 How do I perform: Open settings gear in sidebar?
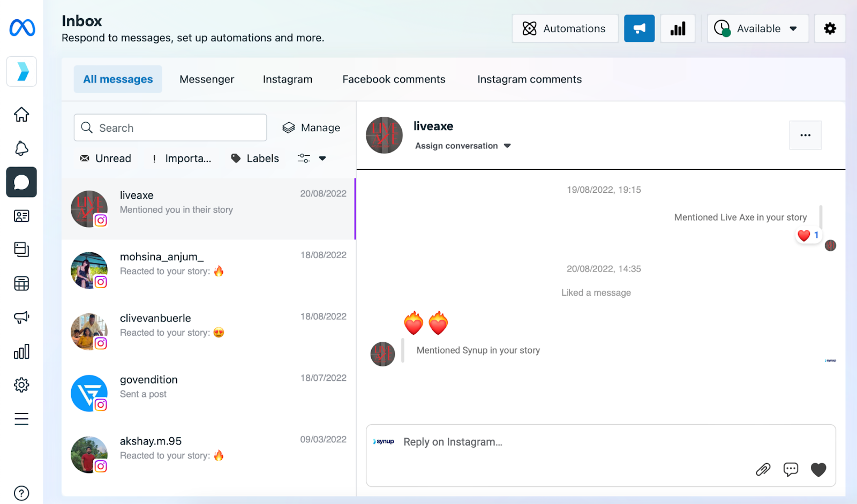click(x=21, y=385)
